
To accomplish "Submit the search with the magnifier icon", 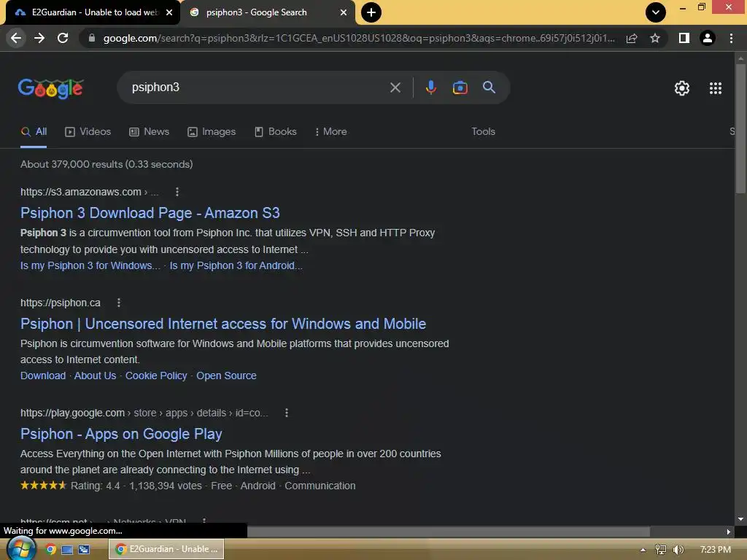I will tap(489, 87).
